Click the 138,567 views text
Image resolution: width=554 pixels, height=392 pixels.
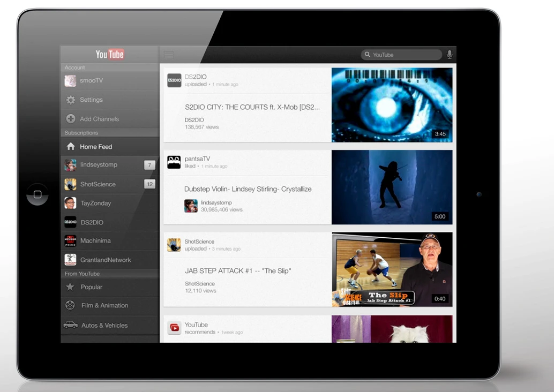(x=202, y=127)
